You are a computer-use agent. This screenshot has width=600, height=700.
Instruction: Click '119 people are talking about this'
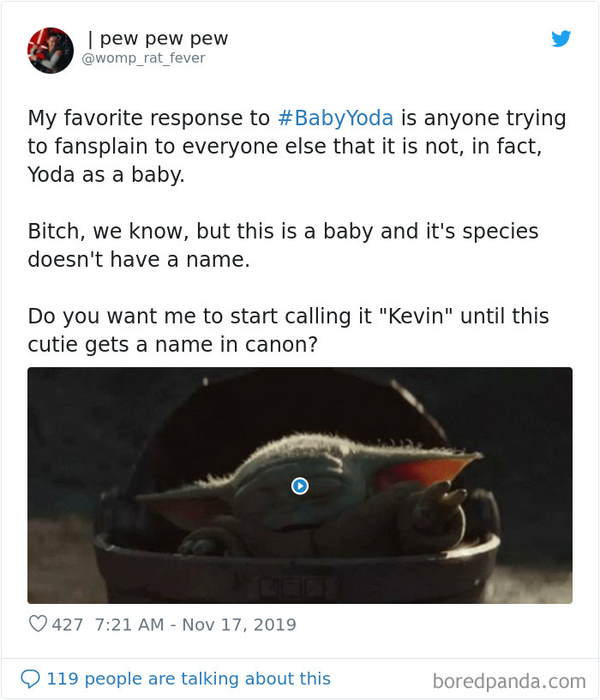189,679
